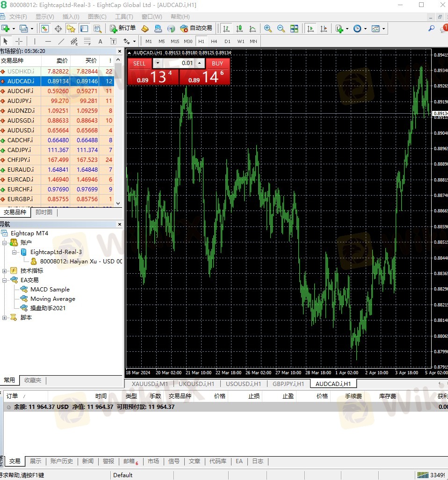The width and height of the screenshot is (448, 480).
Task: Open the 图表(C) menu
Action: coord(97,16)
